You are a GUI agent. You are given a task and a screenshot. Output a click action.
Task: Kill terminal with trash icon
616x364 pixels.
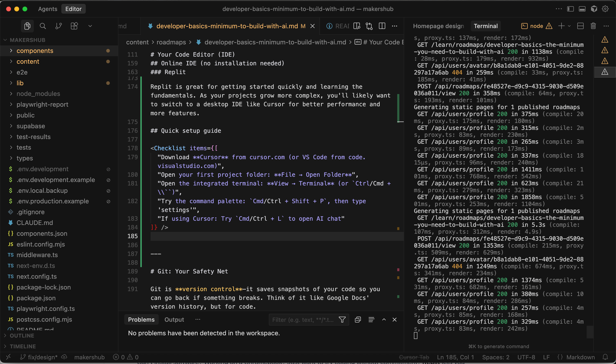click(593, 26)
